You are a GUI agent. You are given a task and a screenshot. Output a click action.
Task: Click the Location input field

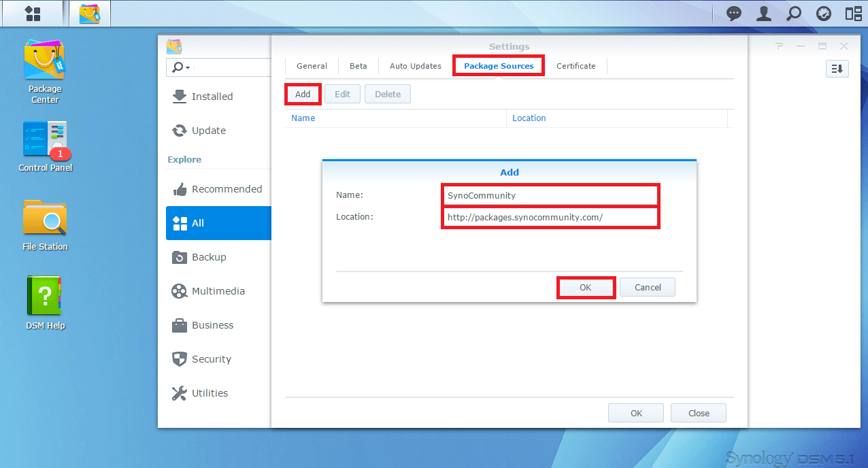pyautogui.click(x=550, y=218)
